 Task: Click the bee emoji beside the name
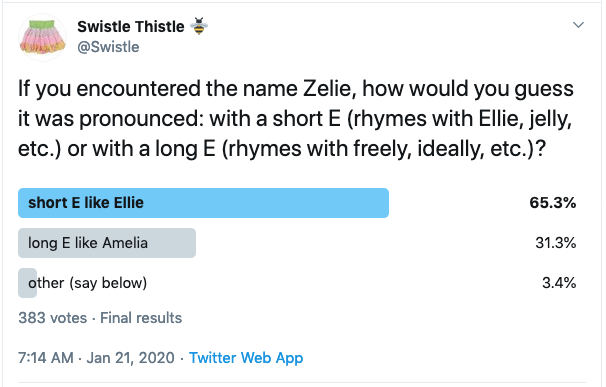click(x=199, y=26)
